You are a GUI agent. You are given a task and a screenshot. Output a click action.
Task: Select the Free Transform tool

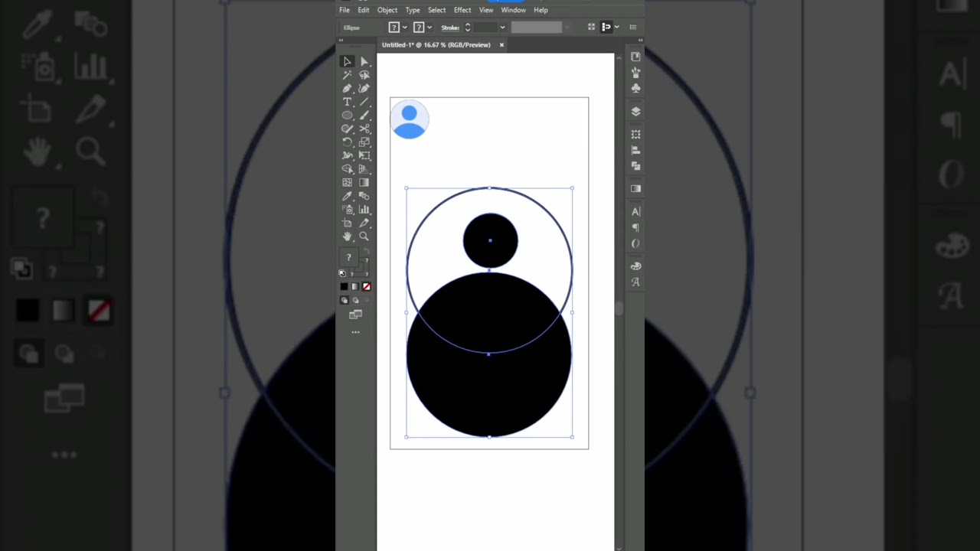(364, 155)
